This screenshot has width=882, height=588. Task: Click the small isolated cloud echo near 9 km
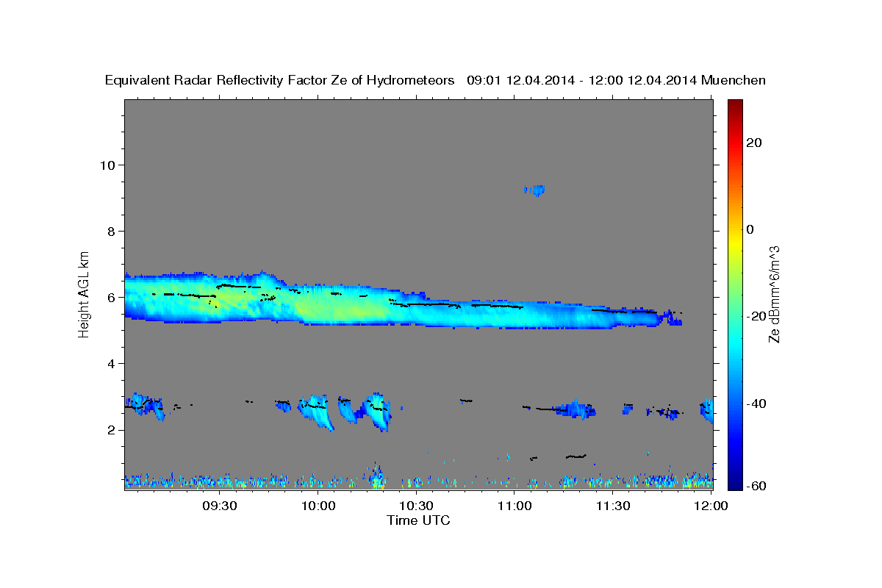[x=535, y=190]
